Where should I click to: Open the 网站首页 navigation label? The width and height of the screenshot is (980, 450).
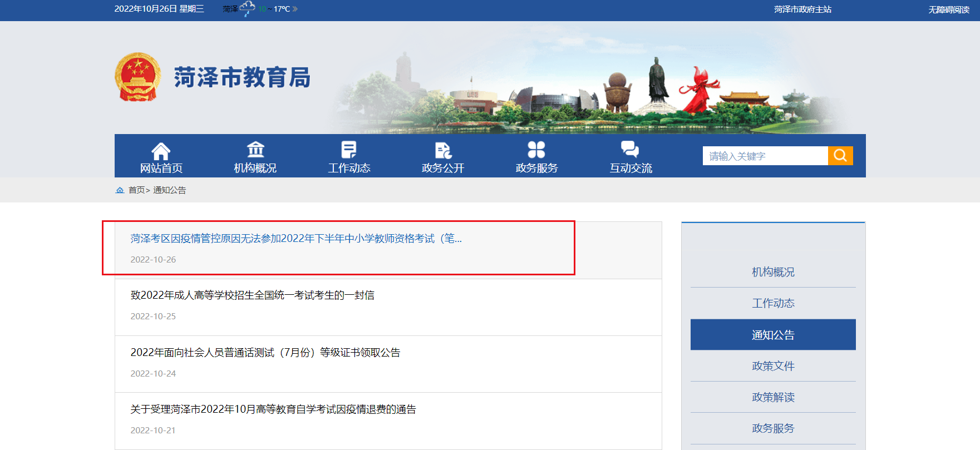[x=161, y=168]
